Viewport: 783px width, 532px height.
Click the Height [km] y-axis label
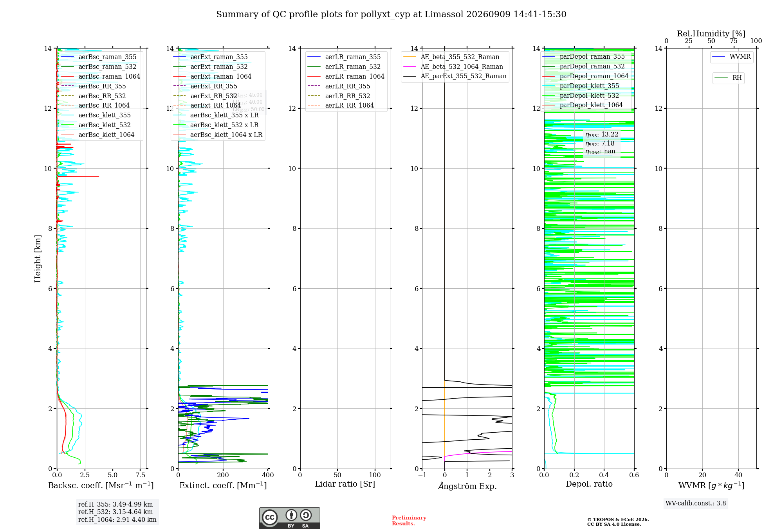point(38,259)
